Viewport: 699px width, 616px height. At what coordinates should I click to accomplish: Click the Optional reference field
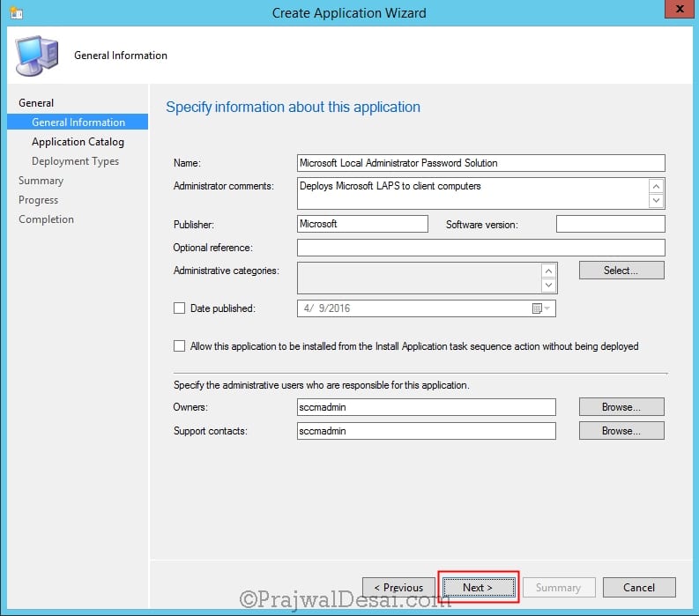click(x=481, y=248)
